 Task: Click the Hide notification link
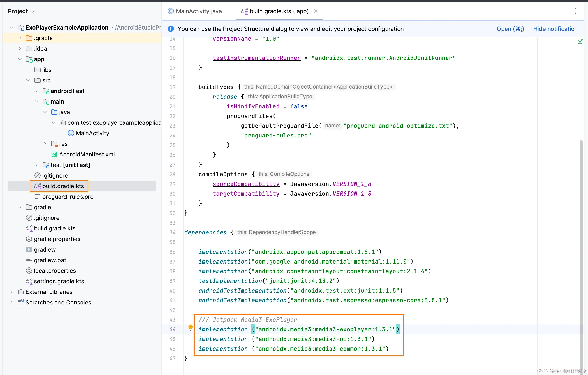point(555,29)
